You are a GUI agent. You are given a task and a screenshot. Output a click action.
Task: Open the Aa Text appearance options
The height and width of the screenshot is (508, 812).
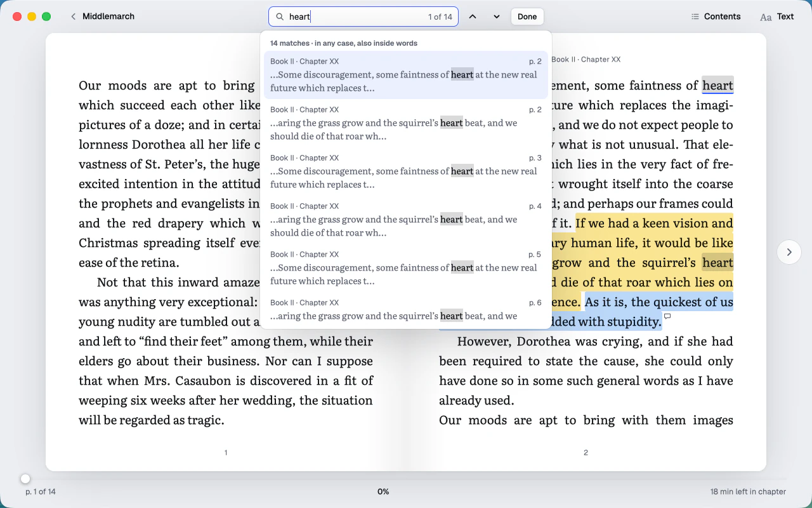[x=776, y=17]
